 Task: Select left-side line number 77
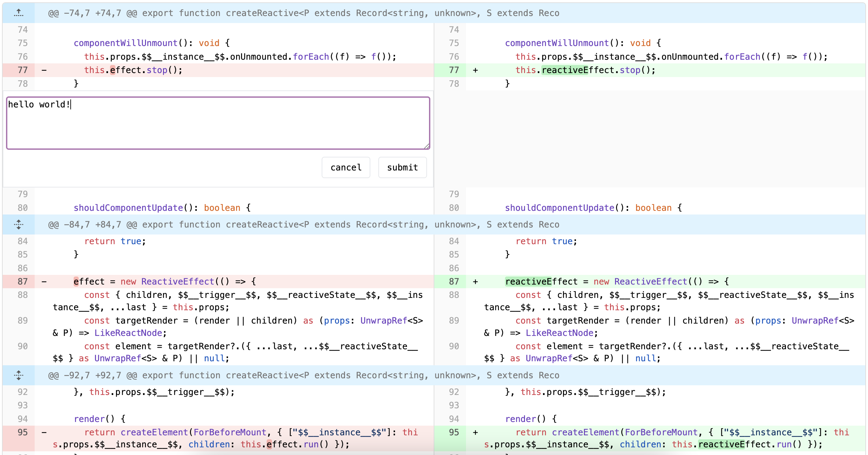(23, 70)
